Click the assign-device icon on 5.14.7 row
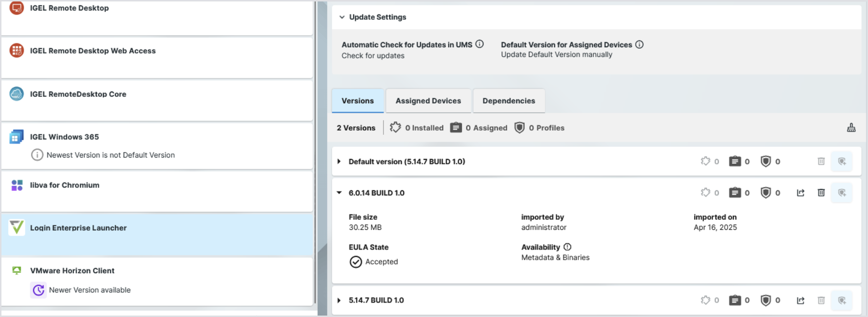This screenshot has width=868, height=317. click(842, 300)
